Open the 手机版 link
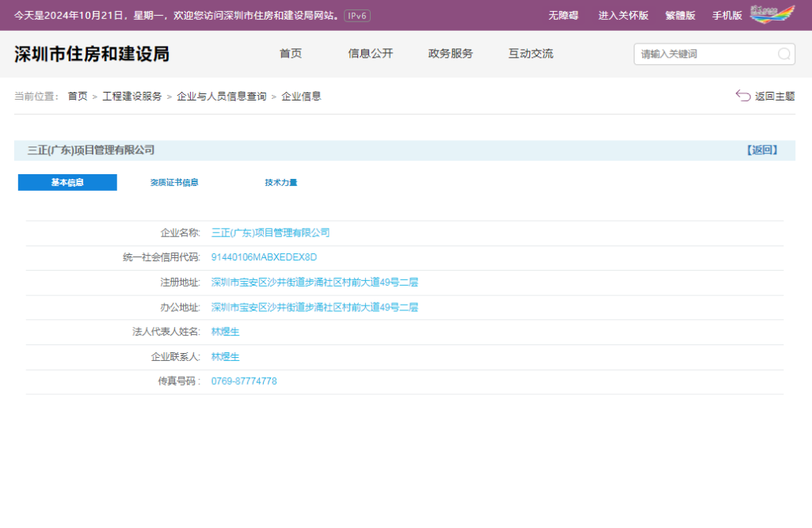 pos(727,16)
